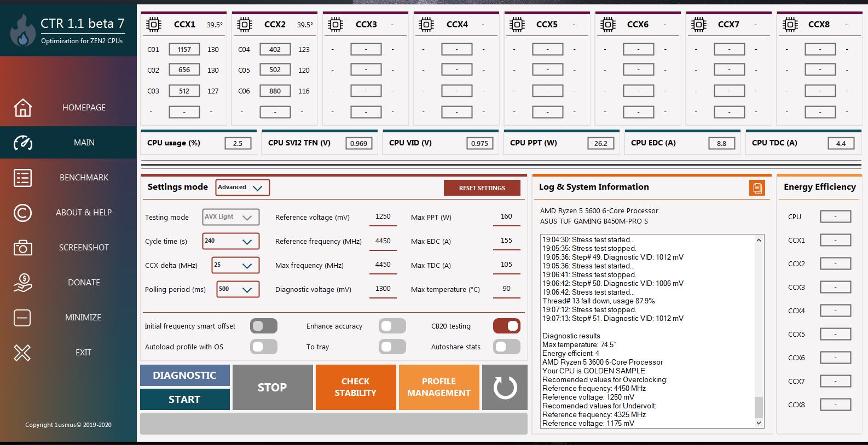Click the CCX7 chip icon
This screenshot has width=868, height=445.
click(x=699, y=25)
